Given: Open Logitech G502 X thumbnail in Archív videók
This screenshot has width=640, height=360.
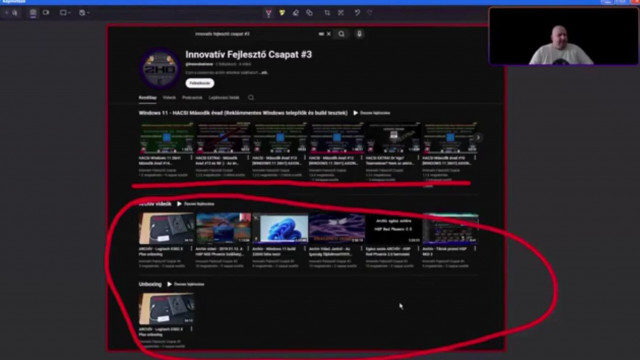Looking at the screenshot, I should [x=167, y=228].
